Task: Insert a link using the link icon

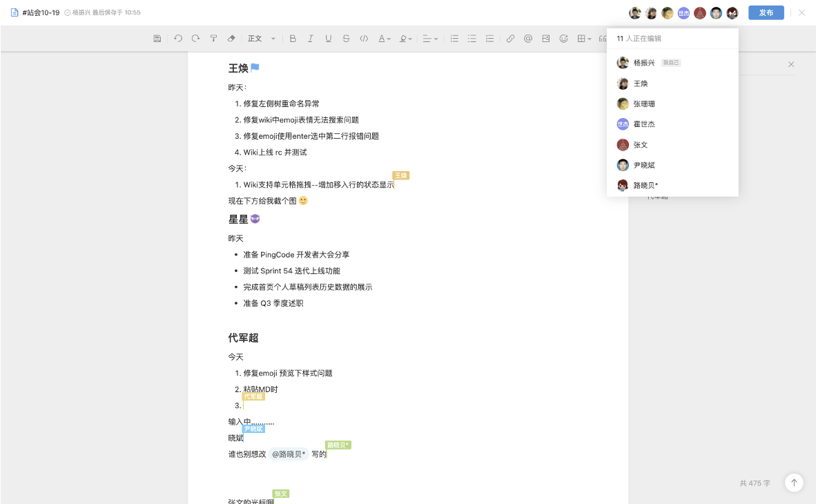Action: point(510,39)
